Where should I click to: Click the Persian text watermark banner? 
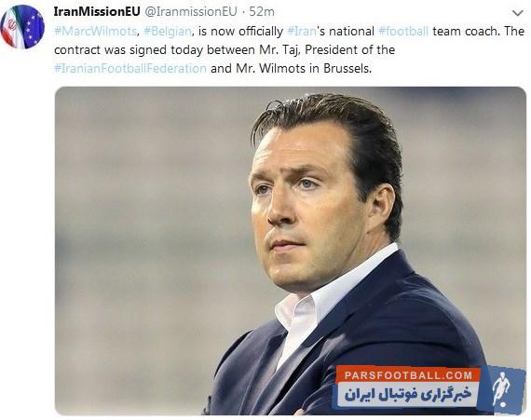pyautogui.click(x=408, y=394)
